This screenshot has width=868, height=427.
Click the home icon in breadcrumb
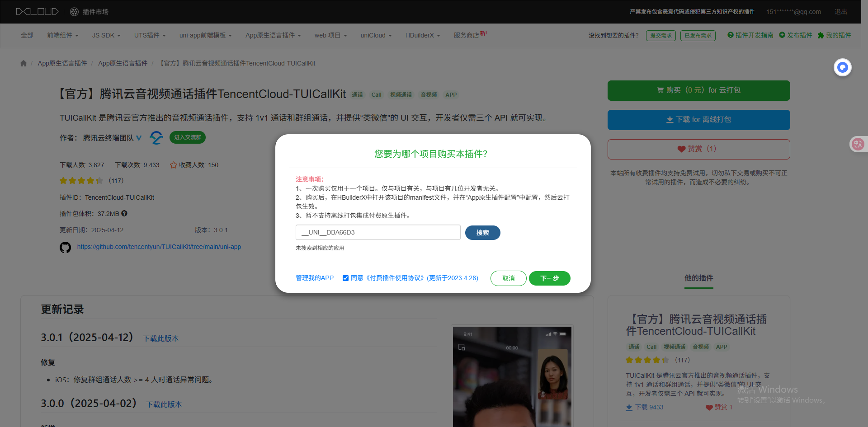[x=24, y=63]
